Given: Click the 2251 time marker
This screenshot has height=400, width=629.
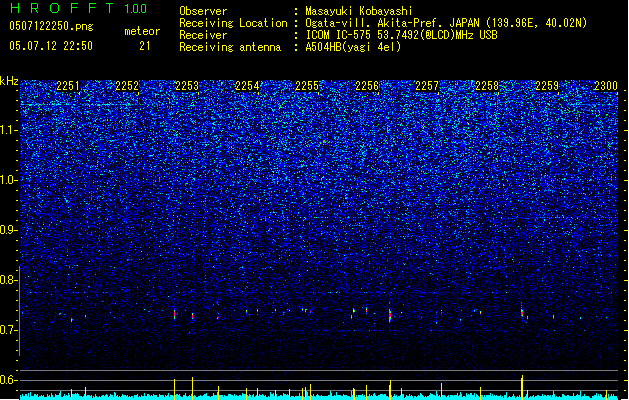Looking at the screenshot, I should pyautogui.click(x=68, y=86).
